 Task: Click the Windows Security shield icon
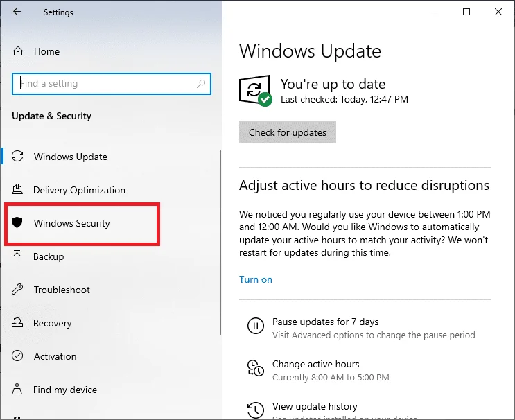[x=17, y=222]
